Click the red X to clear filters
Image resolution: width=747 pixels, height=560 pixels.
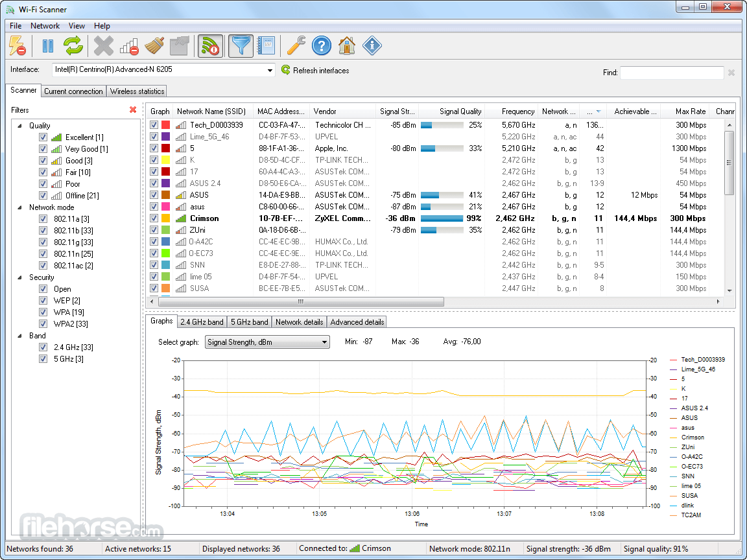(133, 110)
